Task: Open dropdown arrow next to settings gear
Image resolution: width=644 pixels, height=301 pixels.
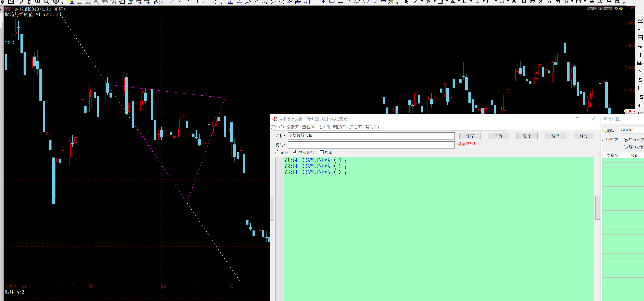Action: point(62,3)
